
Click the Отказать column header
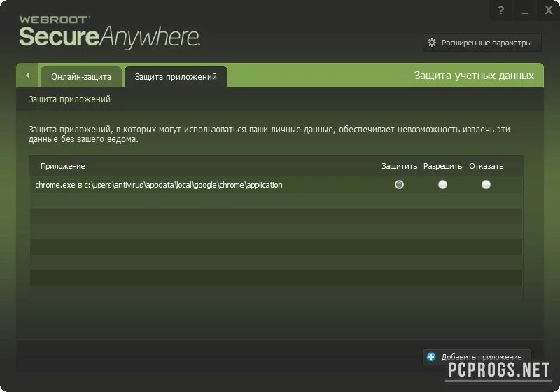click(x=486, y=166)
